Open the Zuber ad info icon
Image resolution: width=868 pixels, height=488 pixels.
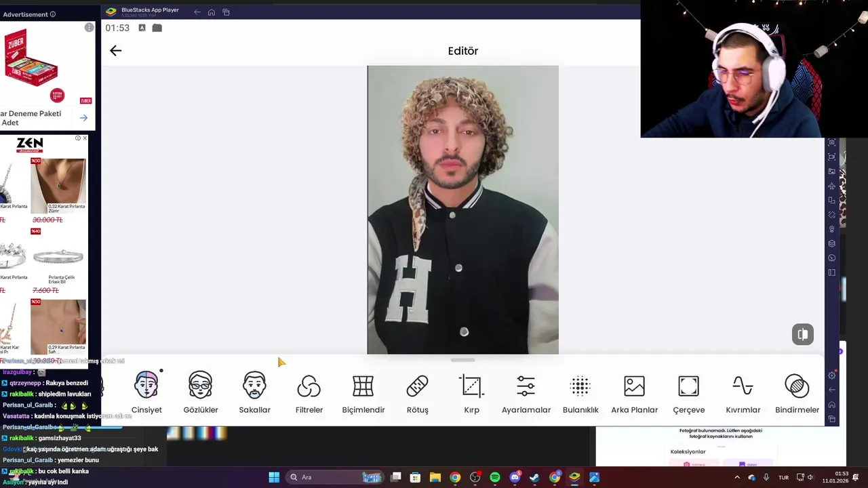[89, 28]
